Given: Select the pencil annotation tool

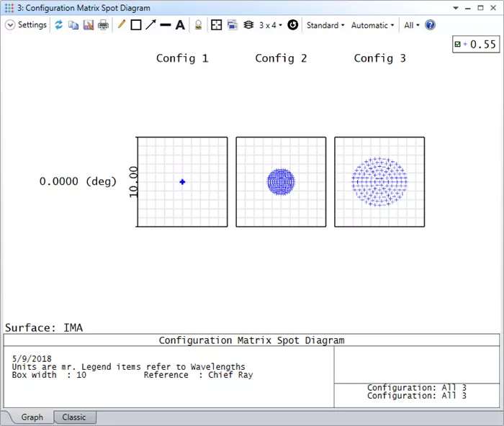Looking at the screenshot, I should [x=121, y=25].
